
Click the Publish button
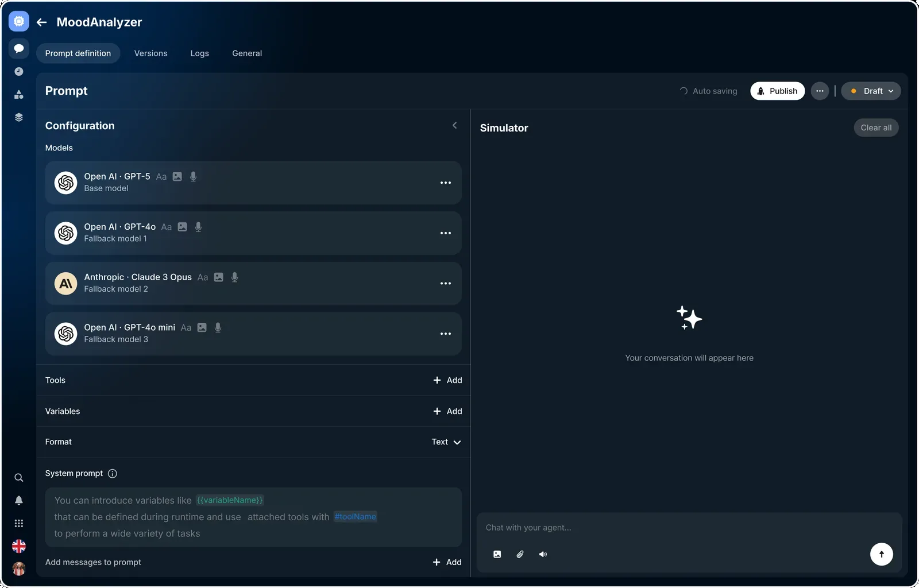(777, 91)
